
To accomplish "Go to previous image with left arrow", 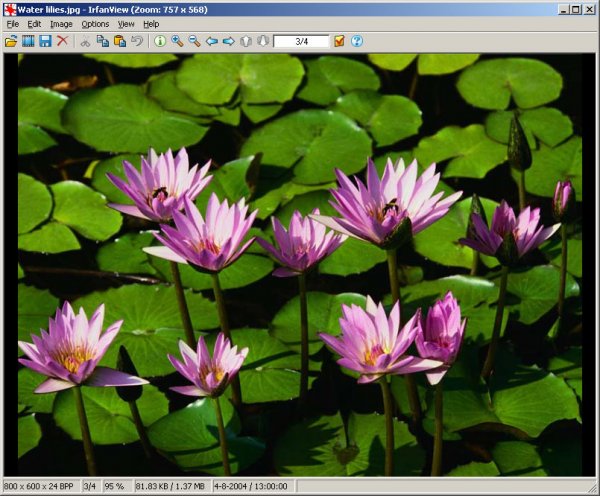I will click(212, 41).
